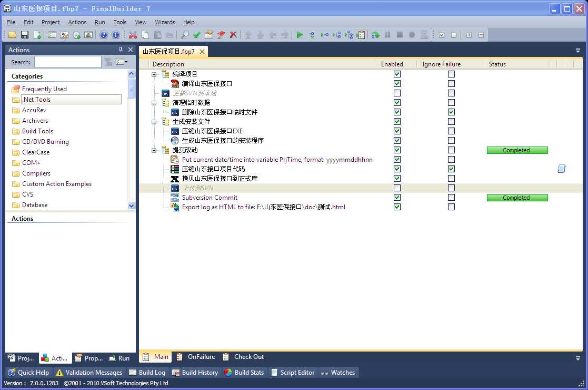The width and height of the screenshot is (588, 390).
Task: Click the Categories list scroll-down arrow
Action: [131, 206]
